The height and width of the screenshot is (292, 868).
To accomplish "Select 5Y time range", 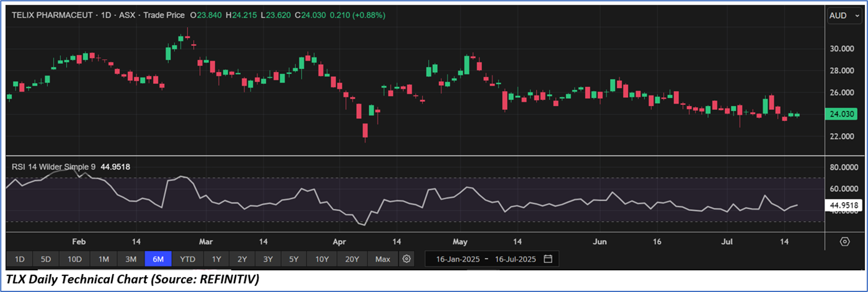I will [x=294, y=259].
